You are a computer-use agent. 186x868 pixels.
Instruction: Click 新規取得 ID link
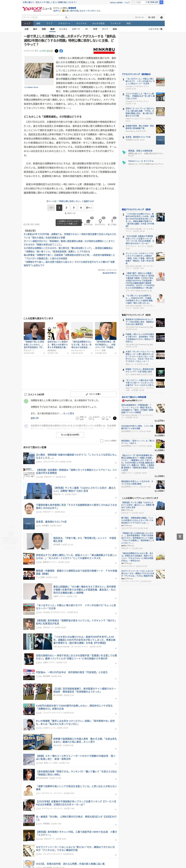point(72,8)
